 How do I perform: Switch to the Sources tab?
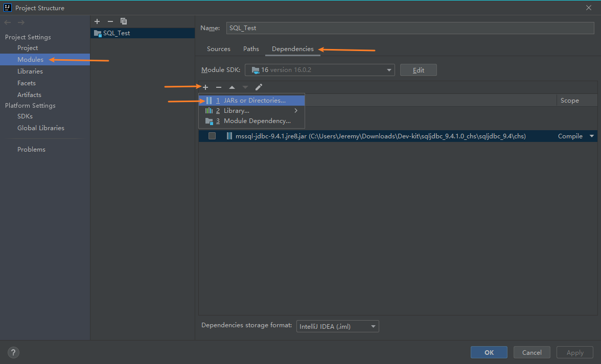click(x=218, y=48)
